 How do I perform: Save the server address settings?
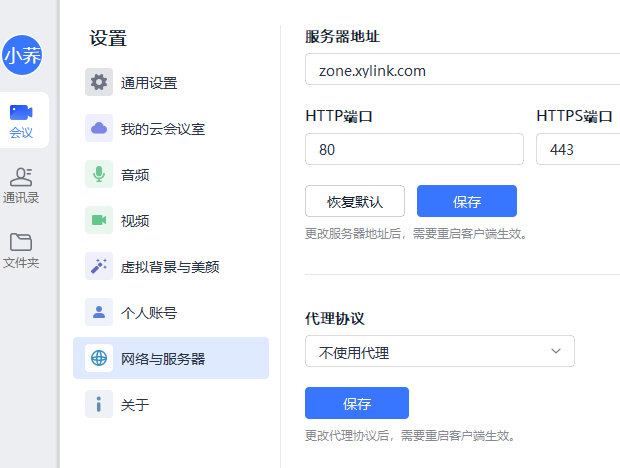coord(467,201)
